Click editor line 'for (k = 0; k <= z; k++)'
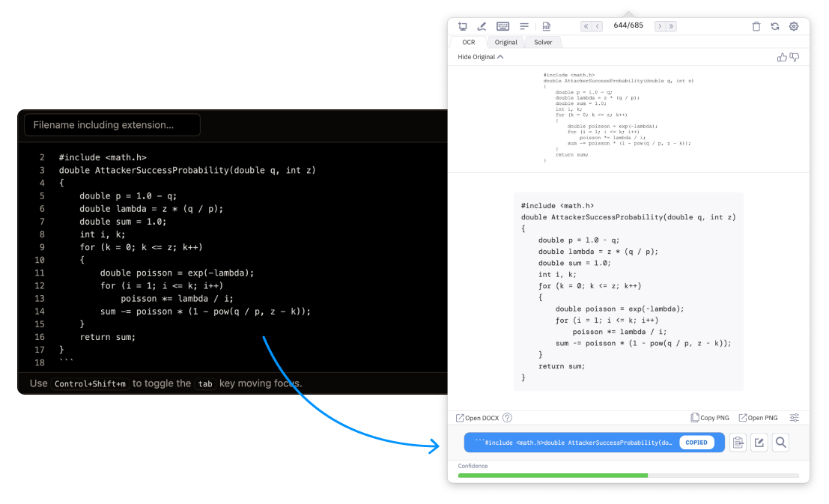Image resolution: width=829 pixels, height=504 pixels. pos(142,247)
